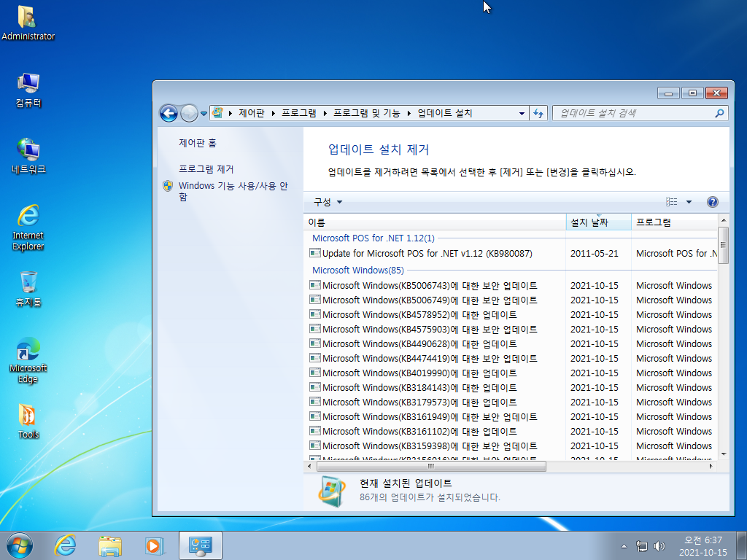Click the shield icon beside Windows 기능
Viewport: 747px width, 560px height.
click(168, 186)
